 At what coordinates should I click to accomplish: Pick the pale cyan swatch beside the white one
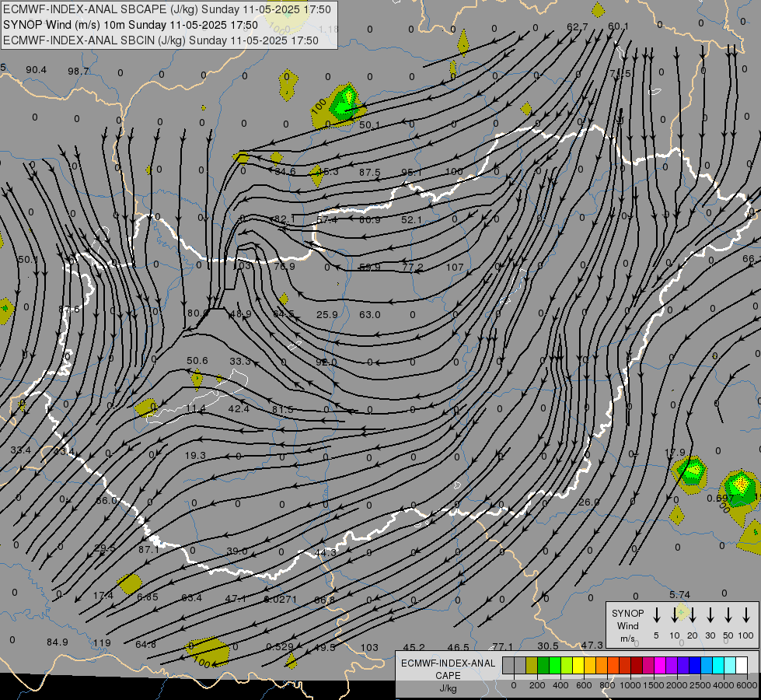729,666
